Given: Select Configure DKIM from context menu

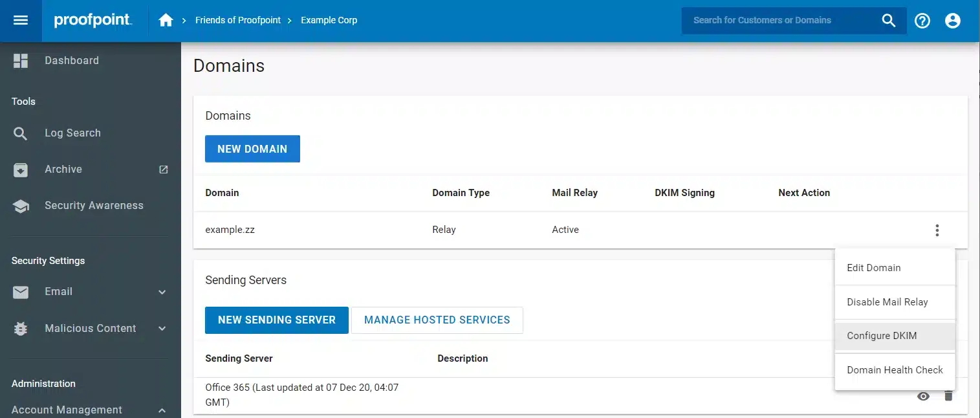Looking at the screenshot, I should pyautogui.click(x=882, y=336).
